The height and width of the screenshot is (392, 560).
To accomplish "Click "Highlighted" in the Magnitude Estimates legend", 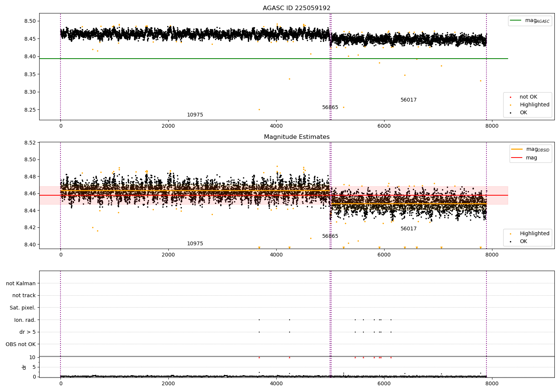I will tap(529, 233).
